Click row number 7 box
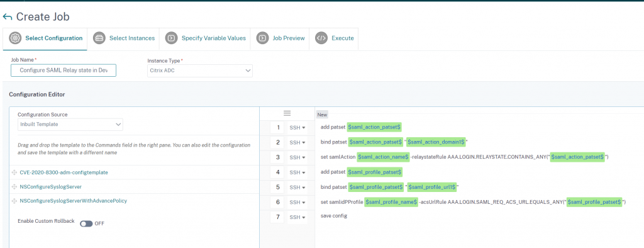The width and height of the screenshot is (644, 248). tap(277, 217)
